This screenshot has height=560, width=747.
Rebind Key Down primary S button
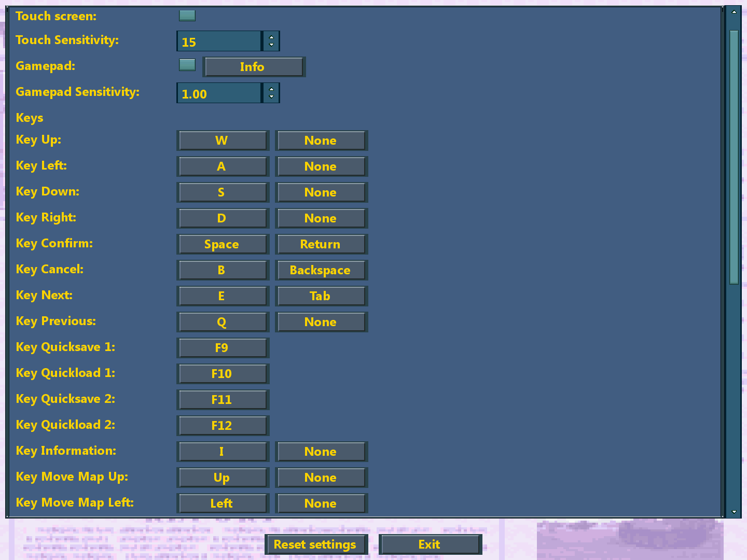click(x=223, y=192)
